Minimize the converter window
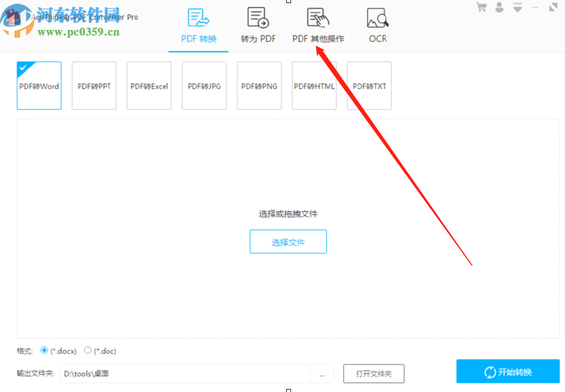Screen dimensions: 565x392 536,7
